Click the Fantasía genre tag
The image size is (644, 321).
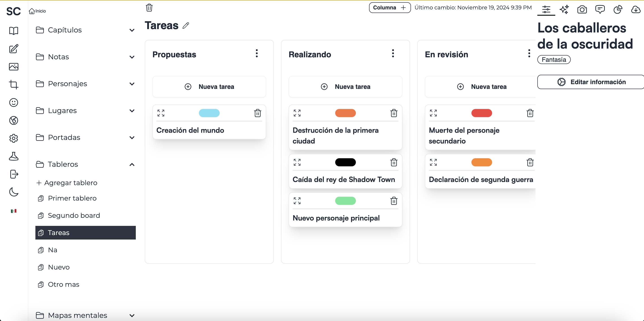pyautogui.click(x=554, y=60)
